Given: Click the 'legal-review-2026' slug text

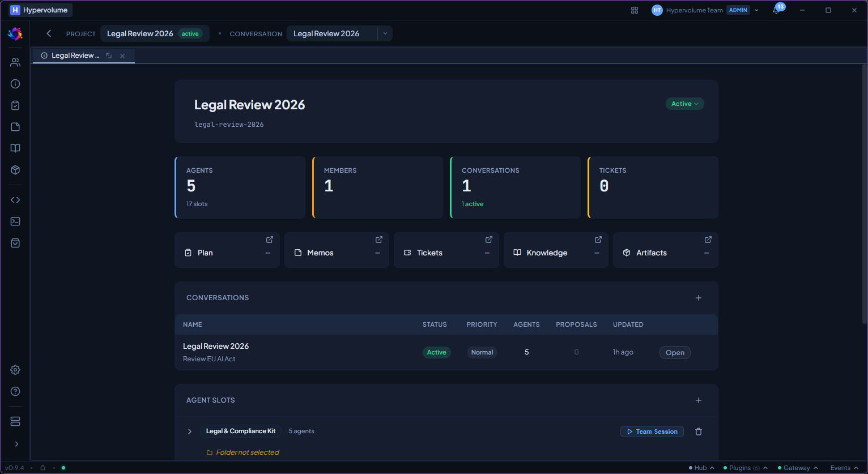Looking at the screenshot, I should (229, 124).
